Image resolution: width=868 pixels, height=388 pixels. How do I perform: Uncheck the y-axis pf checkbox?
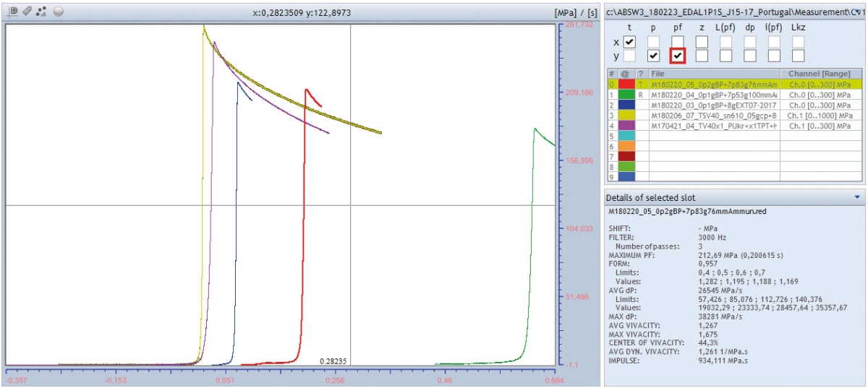click(x=677, y=56)
